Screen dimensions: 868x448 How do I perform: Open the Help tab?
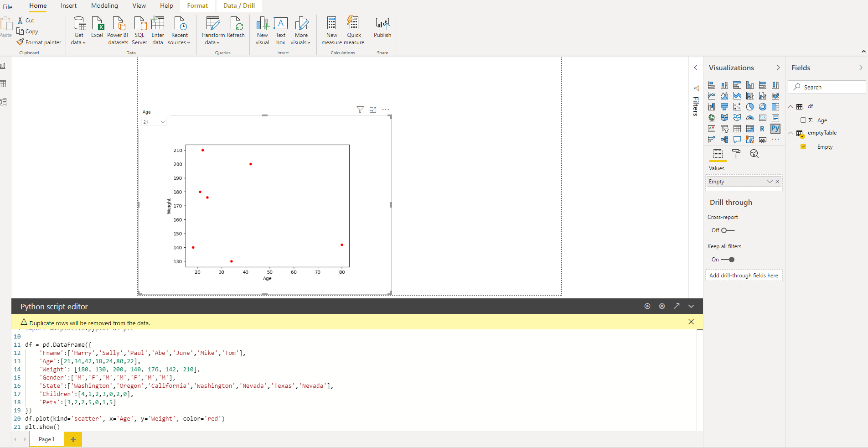click(166, 5)
